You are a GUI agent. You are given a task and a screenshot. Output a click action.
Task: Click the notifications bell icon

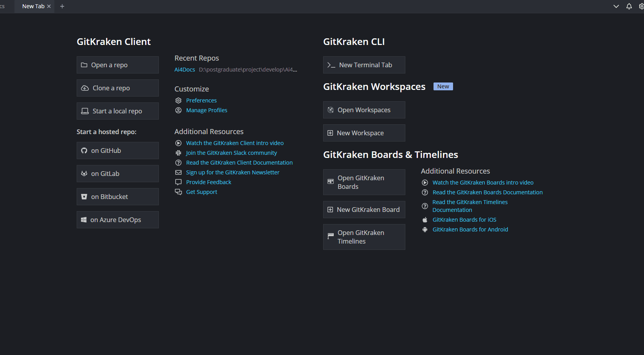point(629,6)
